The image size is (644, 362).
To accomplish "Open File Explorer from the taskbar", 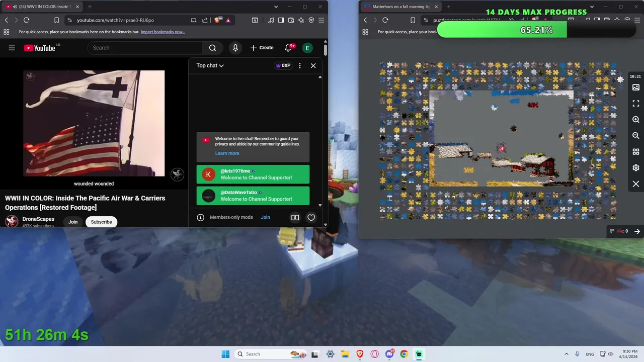I will tap(345, 354).
